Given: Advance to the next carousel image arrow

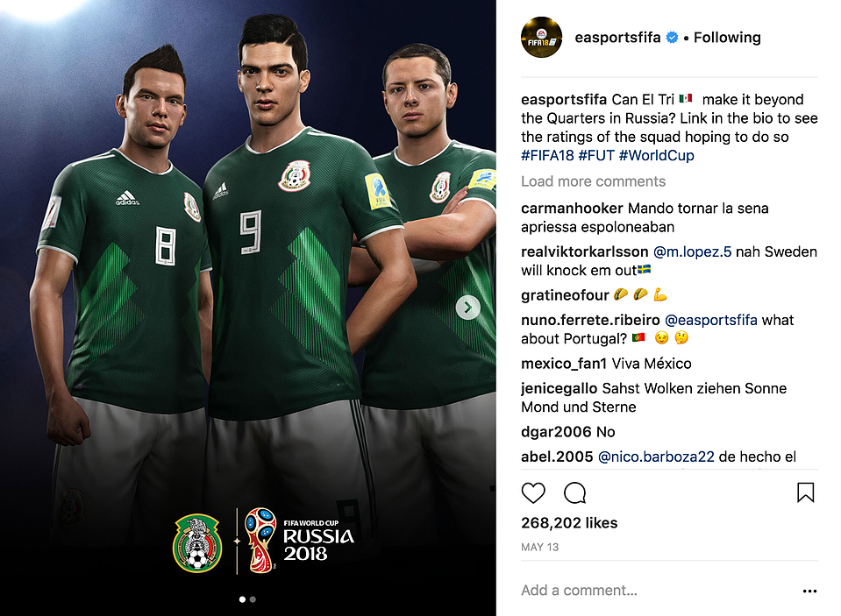Looking at the screenshot, I should click(467, 308).
